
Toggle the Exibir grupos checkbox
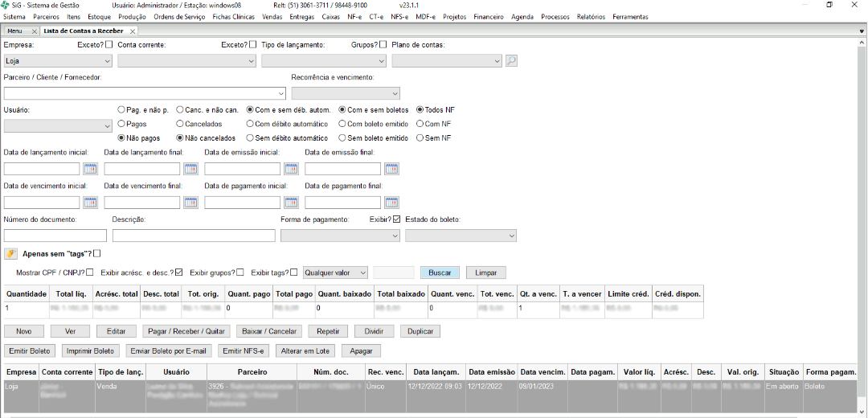pos(240,273)
